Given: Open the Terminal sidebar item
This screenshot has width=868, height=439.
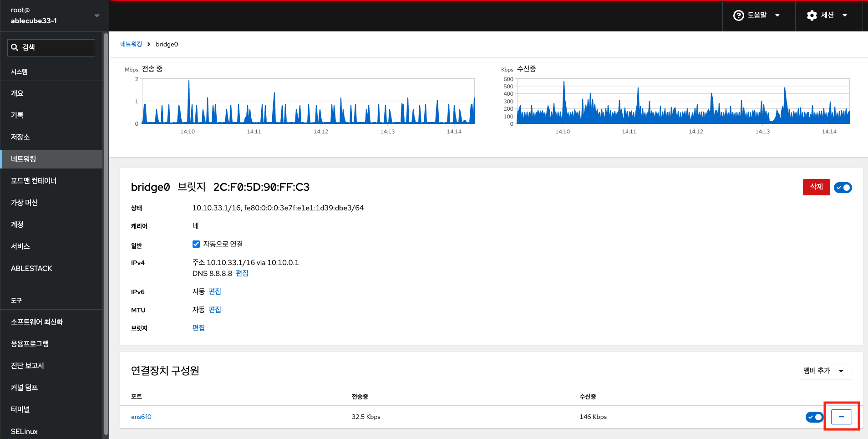Looking at the screenshot, I should click(20, 409).
